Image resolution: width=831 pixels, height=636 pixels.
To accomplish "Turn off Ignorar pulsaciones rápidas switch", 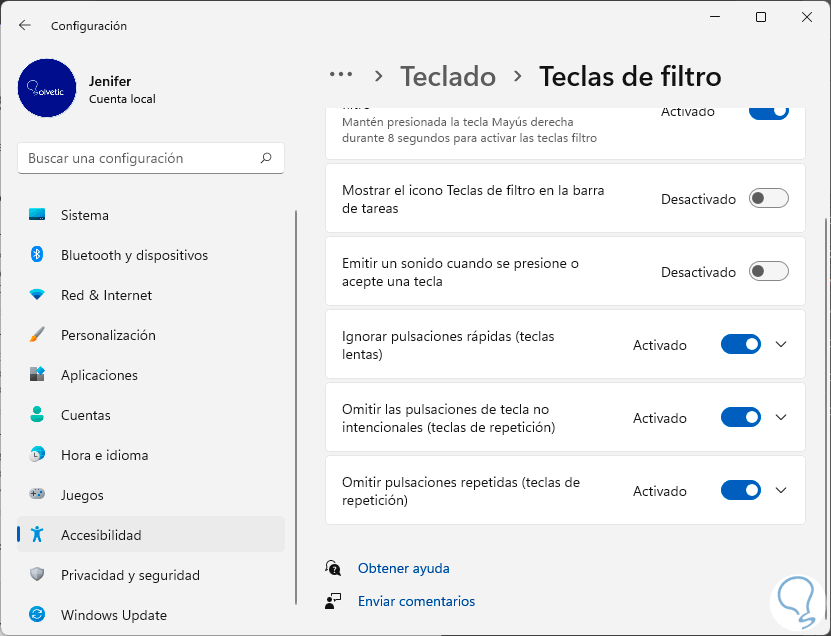I will click(x=741, y=345).
